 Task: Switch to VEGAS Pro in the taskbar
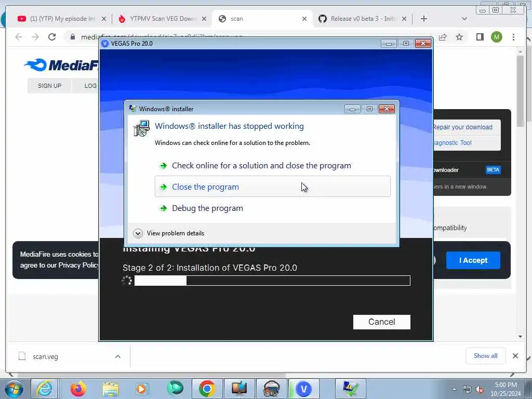coord(303,389)
